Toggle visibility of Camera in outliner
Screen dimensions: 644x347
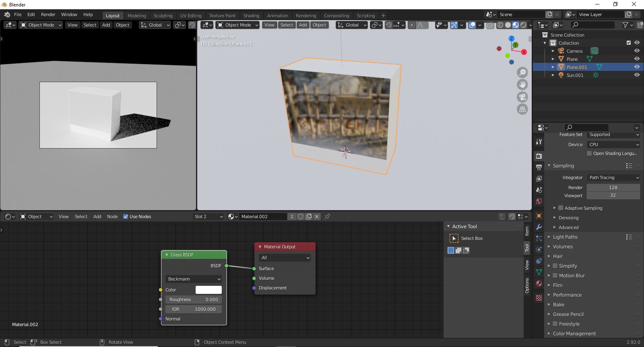(637, 51)
